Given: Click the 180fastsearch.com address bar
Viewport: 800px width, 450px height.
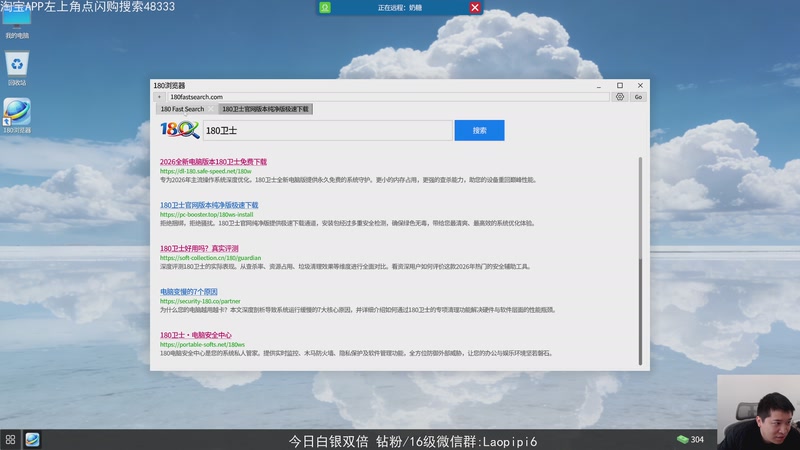Looking at the screenshot, I should [388, 97].
